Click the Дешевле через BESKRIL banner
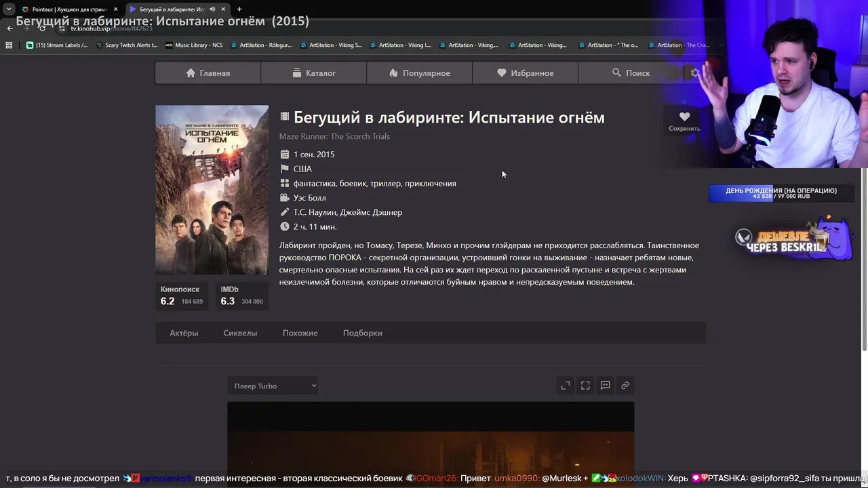Image resolution: width=868 pixels, height=488 pixels. pos(794,239)
